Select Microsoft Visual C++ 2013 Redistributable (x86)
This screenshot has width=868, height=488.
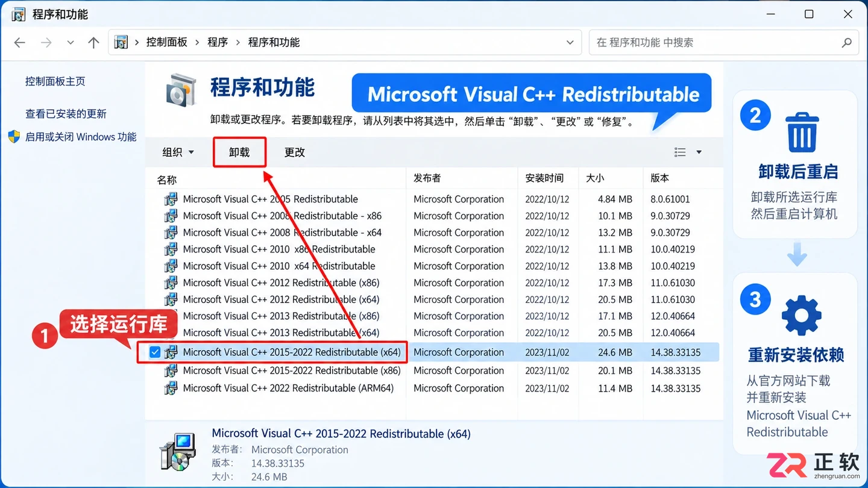[281, 316]
